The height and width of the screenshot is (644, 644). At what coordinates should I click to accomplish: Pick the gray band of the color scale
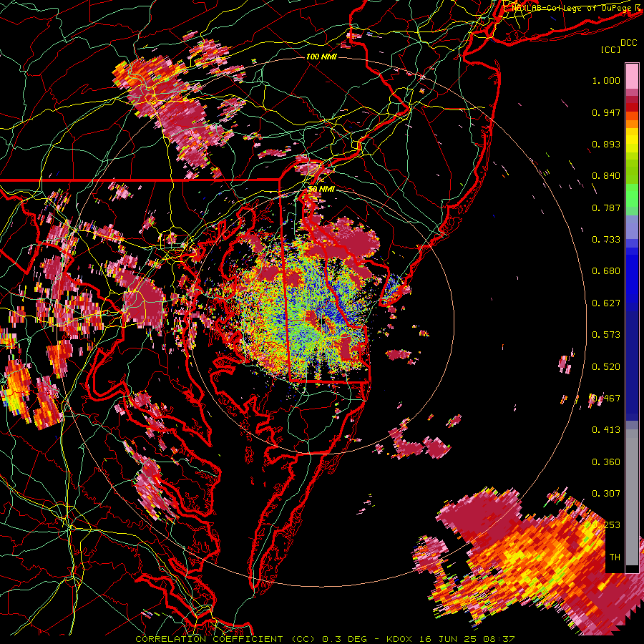pyautogui.click(x=632, y=497)
